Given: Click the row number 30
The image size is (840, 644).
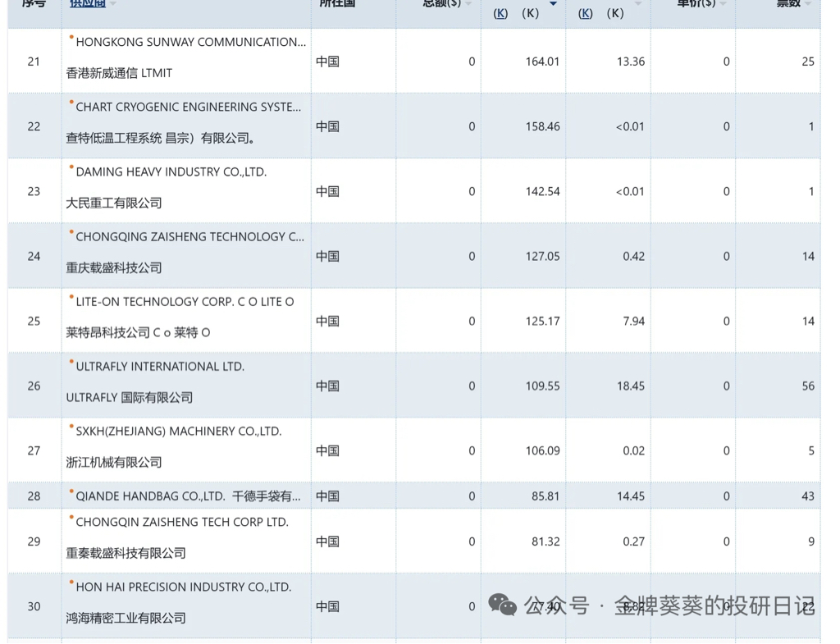Looking at the screenshot, I should pyautogui.click(x=34, y=606).
